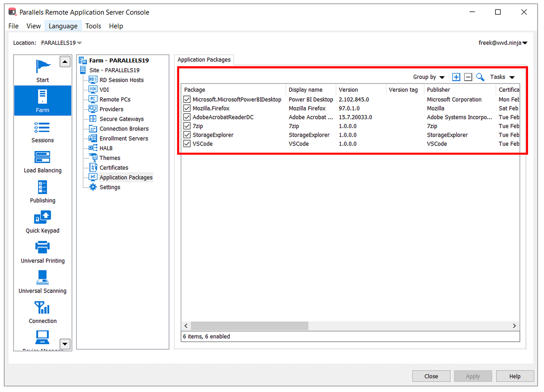Uncheck the Mozilla.Firefox package
The image size is (544, 392).
(x=187, y=108)
